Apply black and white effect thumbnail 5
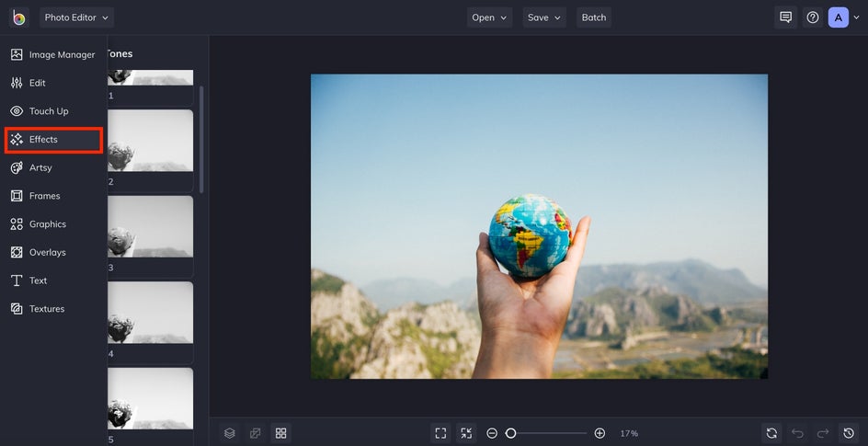868x446 pixels. (x=150, y=398)
